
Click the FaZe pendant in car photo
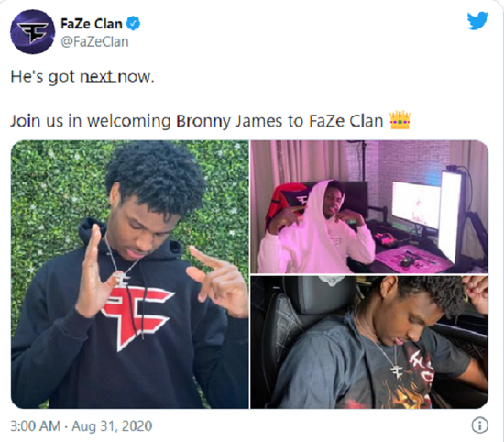[x=398, y=371]
